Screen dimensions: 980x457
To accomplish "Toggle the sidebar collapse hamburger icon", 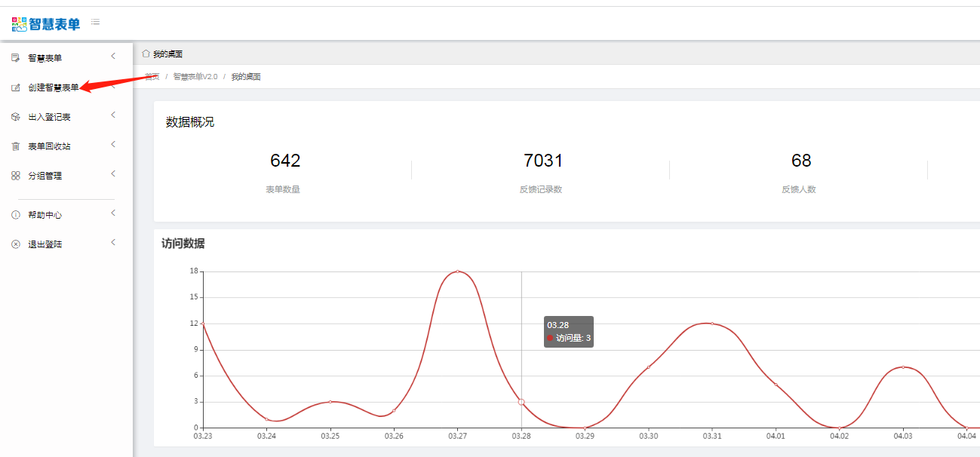I will click(x=96, y=22).
